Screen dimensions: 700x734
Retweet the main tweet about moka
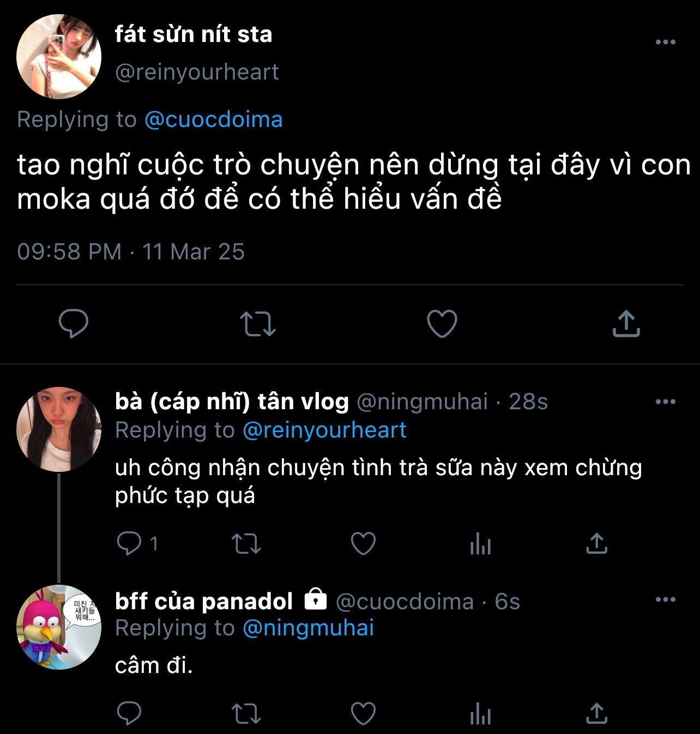258,323
